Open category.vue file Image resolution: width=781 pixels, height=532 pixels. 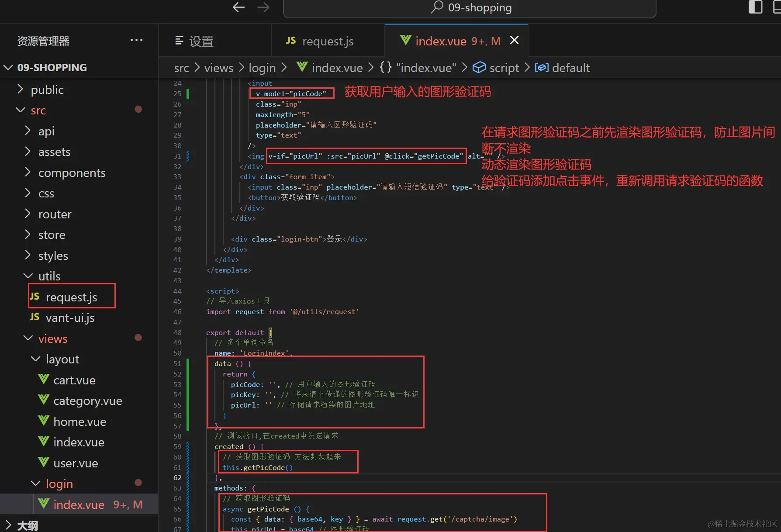pyautogui.click(x=79, y=401)
